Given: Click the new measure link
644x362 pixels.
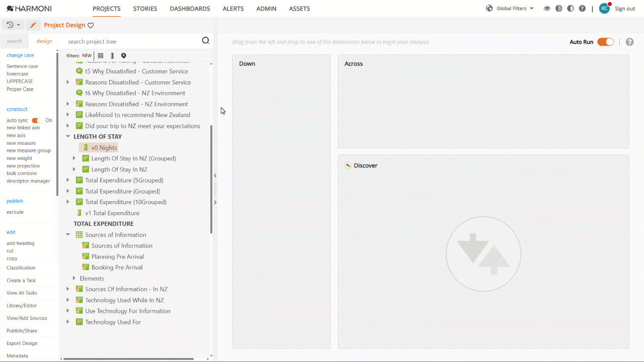Looking at the screenshot, I should (21, 143).
